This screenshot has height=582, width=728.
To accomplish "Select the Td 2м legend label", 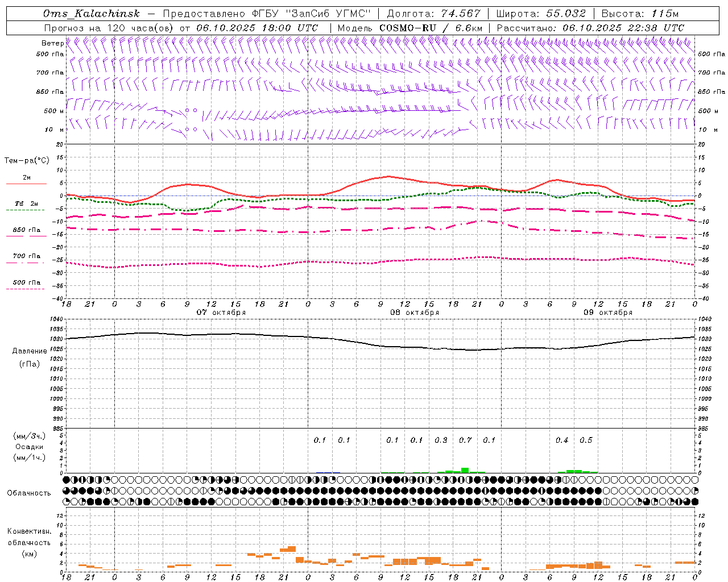I will (26, 203).
